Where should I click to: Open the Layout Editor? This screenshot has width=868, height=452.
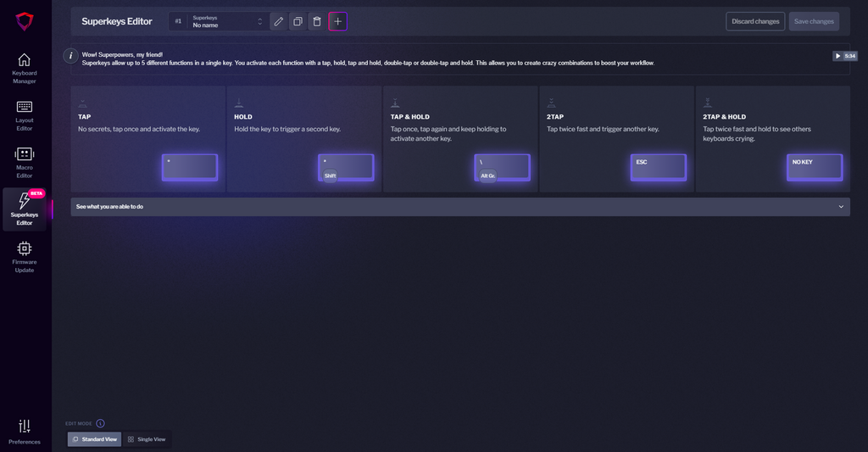point(24,116)
